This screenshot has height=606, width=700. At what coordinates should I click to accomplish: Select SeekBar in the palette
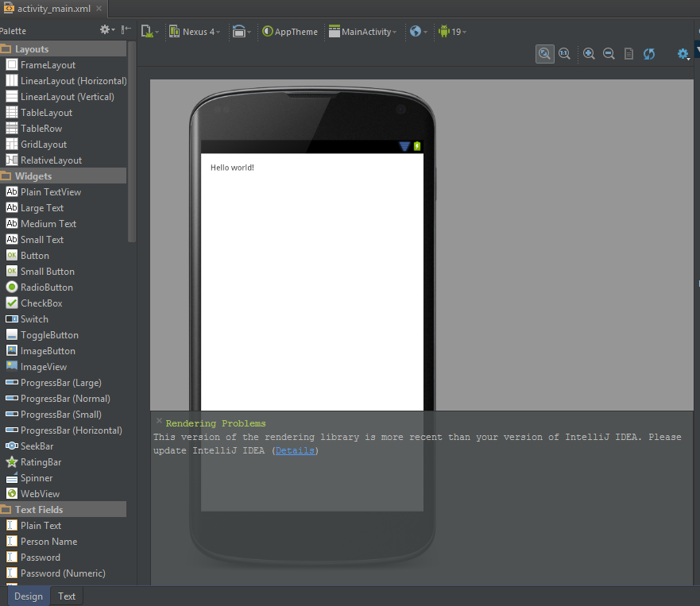tap(29, 446)
